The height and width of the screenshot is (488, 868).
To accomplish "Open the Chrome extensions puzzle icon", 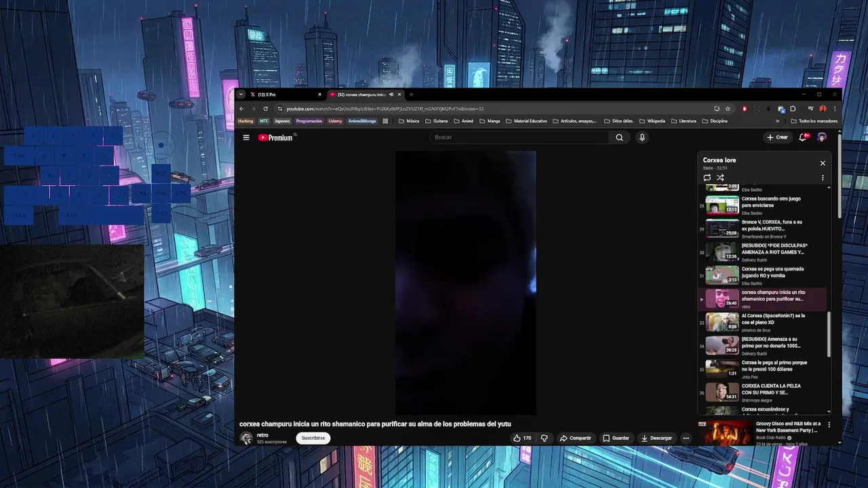I will 793,108.
